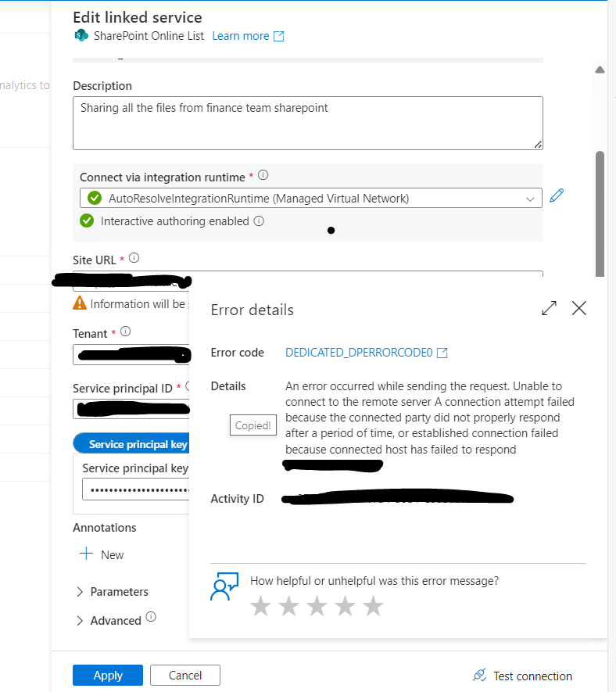Viewport: 616px width, 692px height.
Task: Click the error Details message text
Action: click(430, 418)
